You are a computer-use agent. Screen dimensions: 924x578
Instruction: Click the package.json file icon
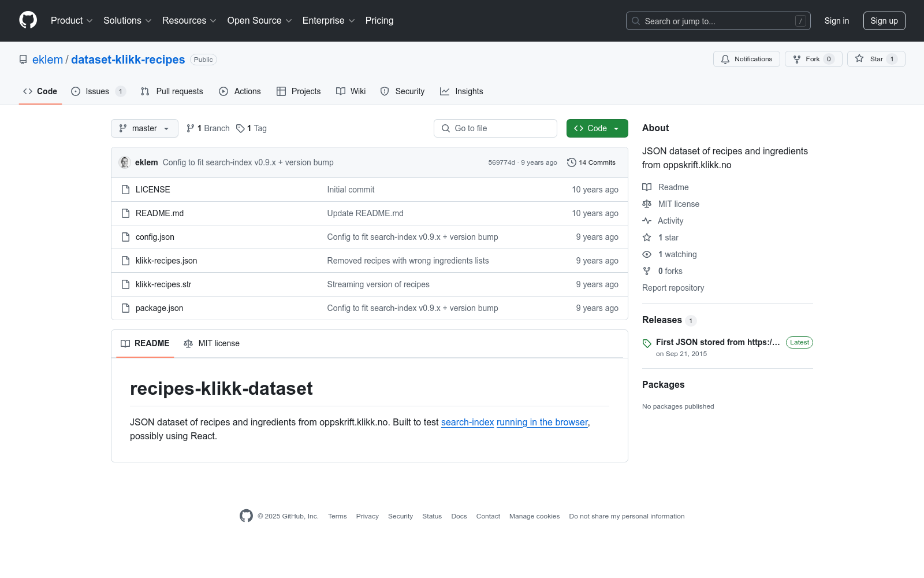pyautogui.click(x=125, y=308)
